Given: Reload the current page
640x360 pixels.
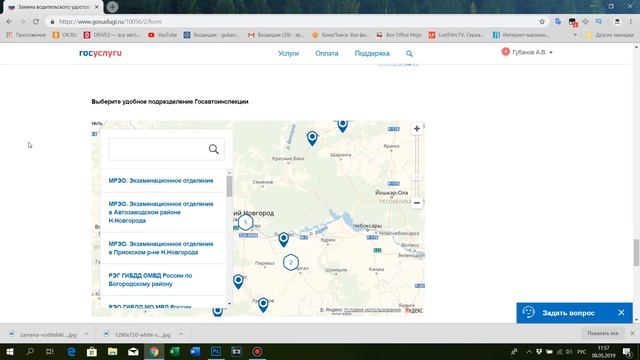Looking at the screenshot, I should coord(36,22).
